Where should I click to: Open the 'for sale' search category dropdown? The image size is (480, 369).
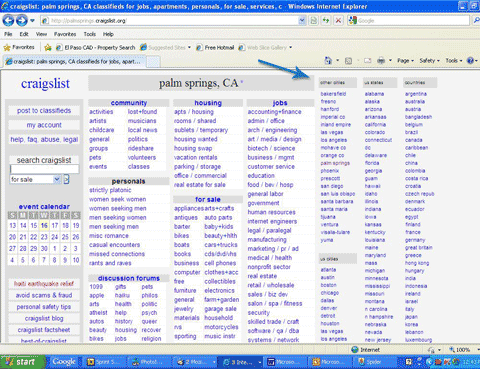pos(57,179)
